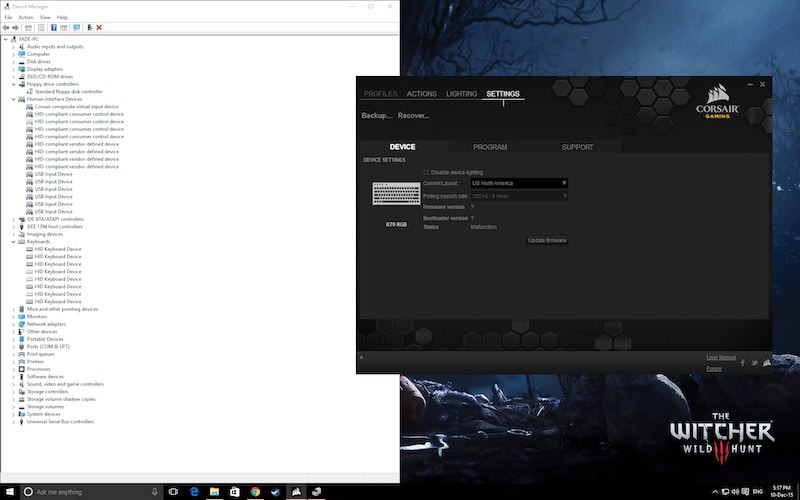Open the Polling (report) rate dropdown
The width and height of the screenshot is (800, 500).
[x=519, y=196]
